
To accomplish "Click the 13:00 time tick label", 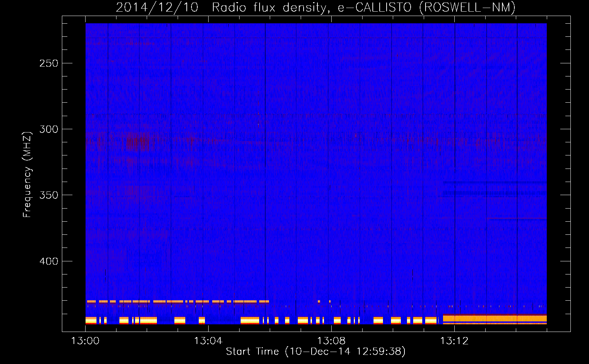I will pyautogui.click(x=85, y=341).
